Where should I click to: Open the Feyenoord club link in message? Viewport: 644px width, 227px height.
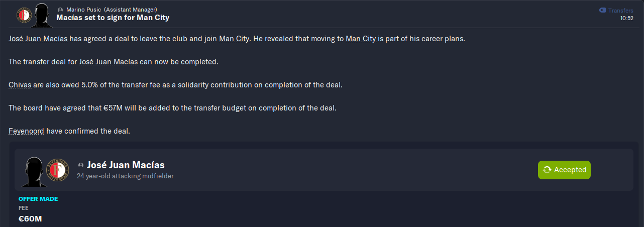(x=26, y=131)
